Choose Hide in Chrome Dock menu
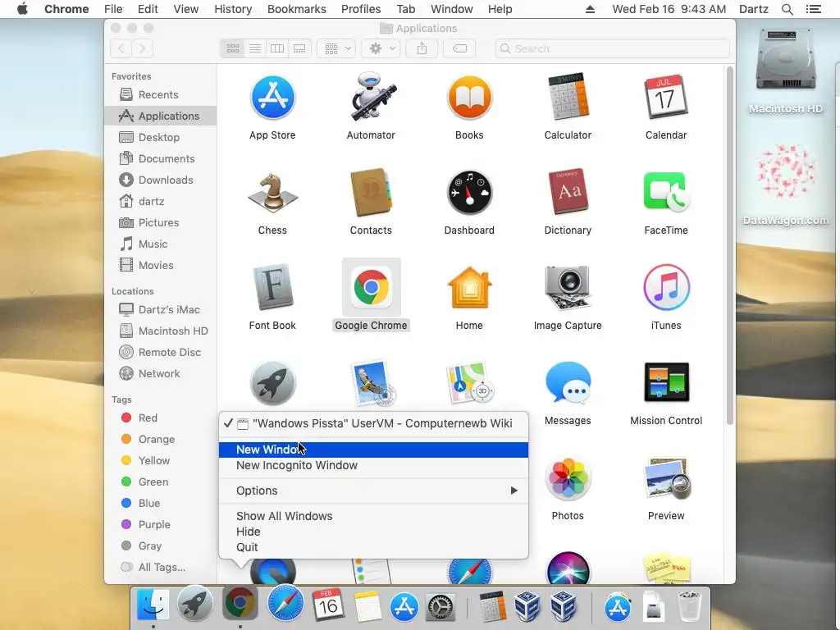 pos(373,532)
